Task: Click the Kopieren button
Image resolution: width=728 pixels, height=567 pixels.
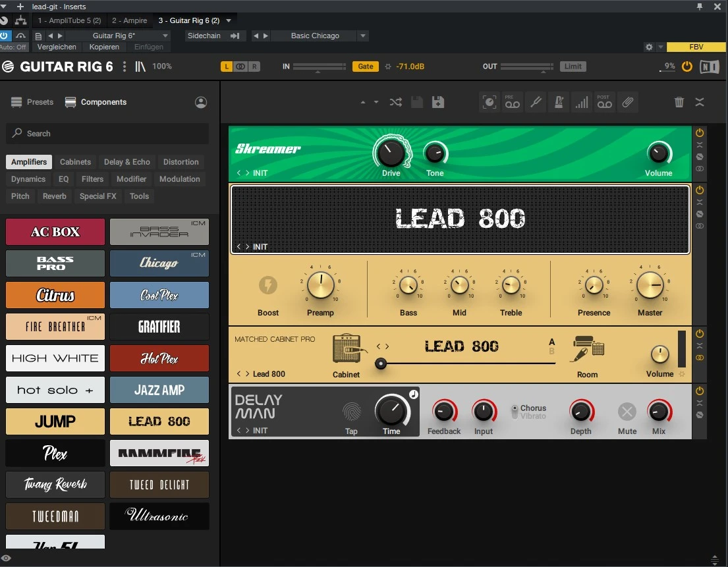Action: point(104,47)
